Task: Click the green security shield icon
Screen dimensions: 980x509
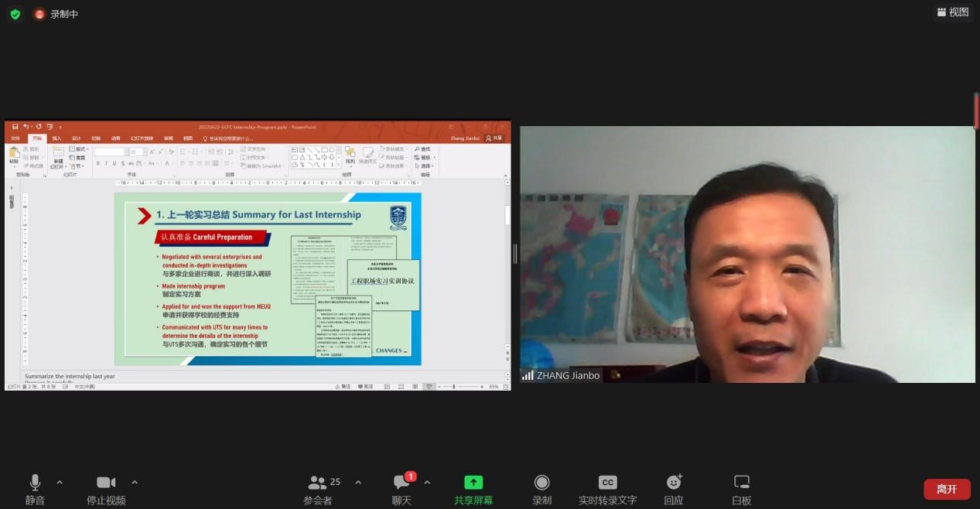Action: (x=15, y=14)
